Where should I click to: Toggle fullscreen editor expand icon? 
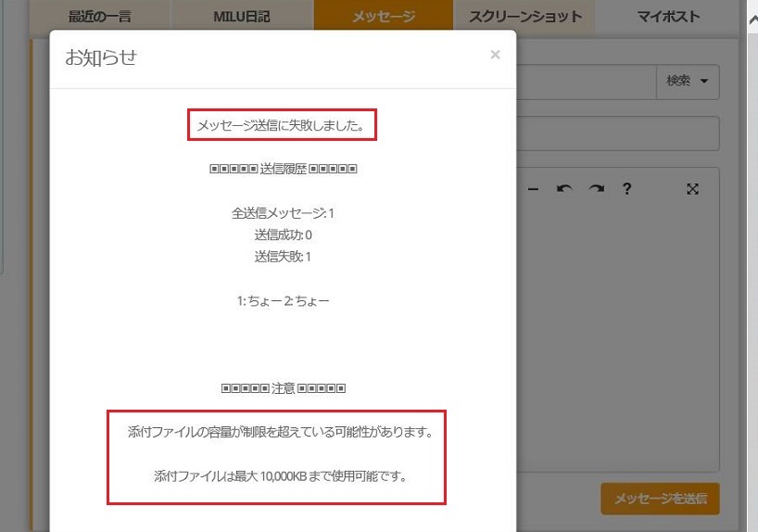[x=692, y=189]
